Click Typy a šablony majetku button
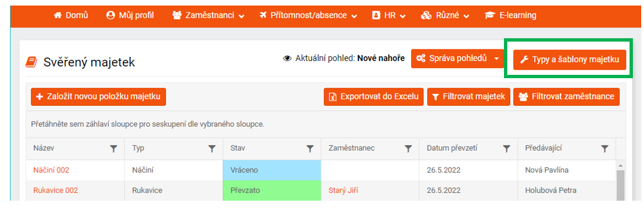 (570, 60)
